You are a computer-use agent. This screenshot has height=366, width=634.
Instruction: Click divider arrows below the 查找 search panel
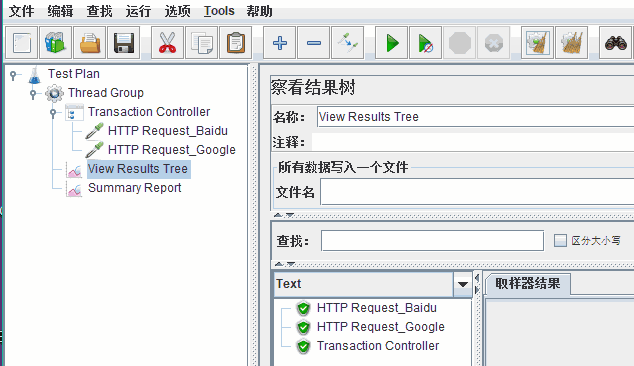pyautogui.click(x=285, y=264)
